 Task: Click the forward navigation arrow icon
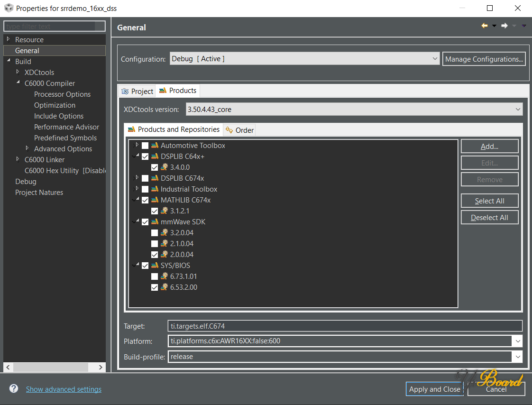coord(504,26)
